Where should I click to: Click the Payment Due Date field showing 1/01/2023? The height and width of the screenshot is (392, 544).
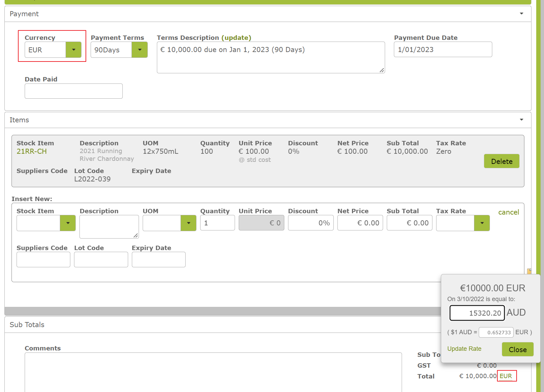click(443, 49)
